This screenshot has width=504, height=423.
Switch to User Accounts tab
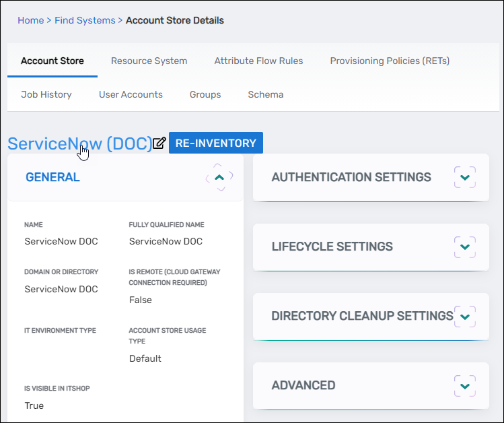tap(131, 94)
